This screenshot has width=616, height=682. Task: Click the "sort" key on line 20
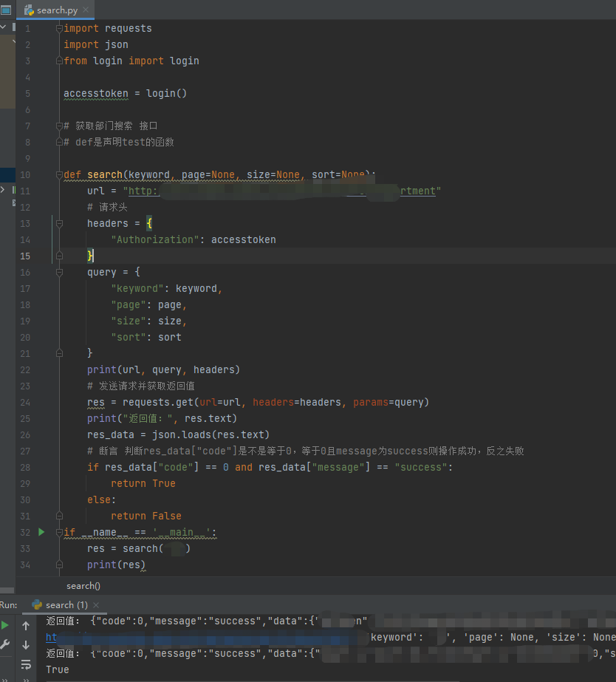pos(129,338)
